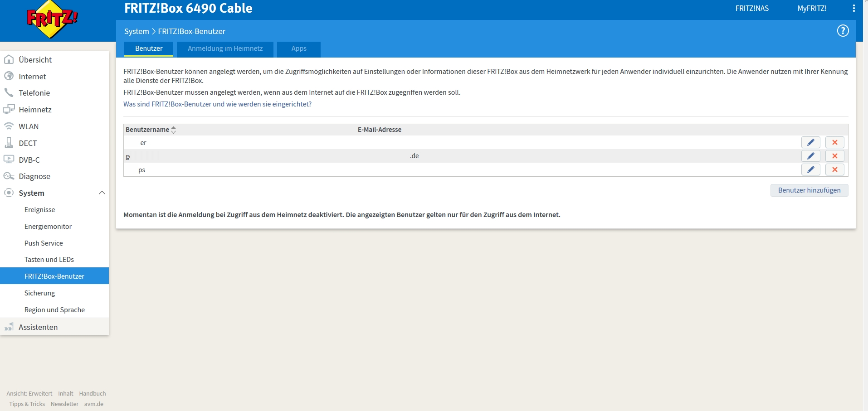Open Diagnose menu in sidebar
The height and width of the screenshot is (411, 868).
pyautogui.click(x=34, y=176)
